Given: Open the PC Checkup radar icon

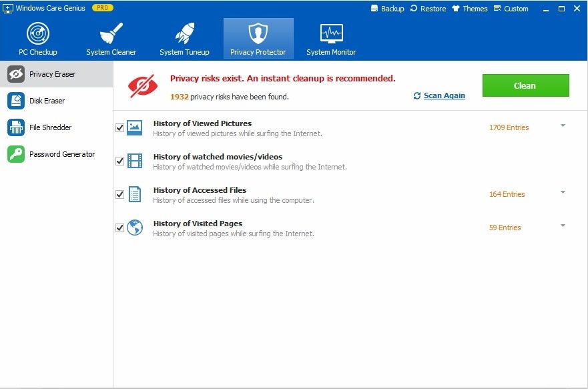Looking at the screenshot, I should click(x=38, y=33).
